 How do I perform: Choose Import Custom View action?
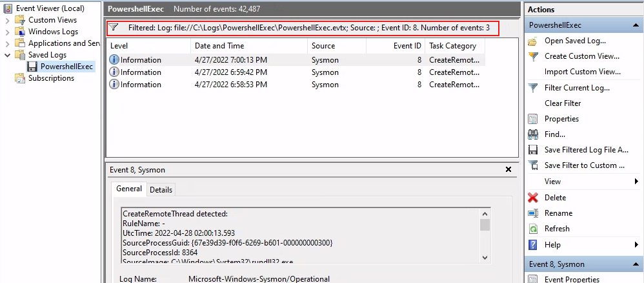click(x=583, y=72)
